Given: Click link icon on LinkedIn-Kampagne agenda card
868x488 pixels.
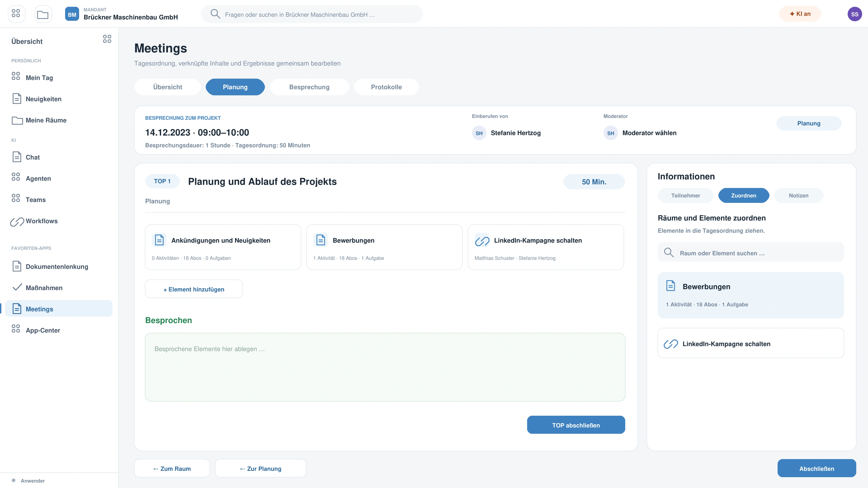Looking at the screenshot, I should [x=482, y=241].
